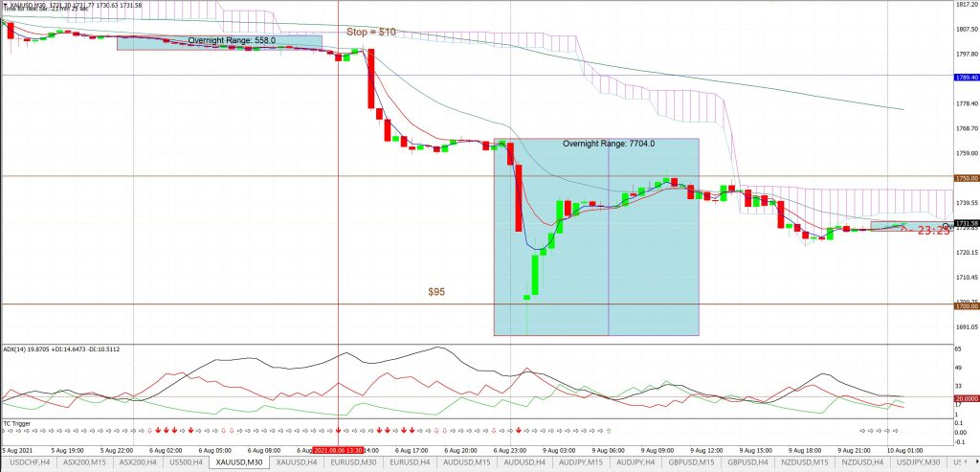Go to the EURUSD,M30 chart tab
Viewport: 980px width, 472px height.
point(354,462)
